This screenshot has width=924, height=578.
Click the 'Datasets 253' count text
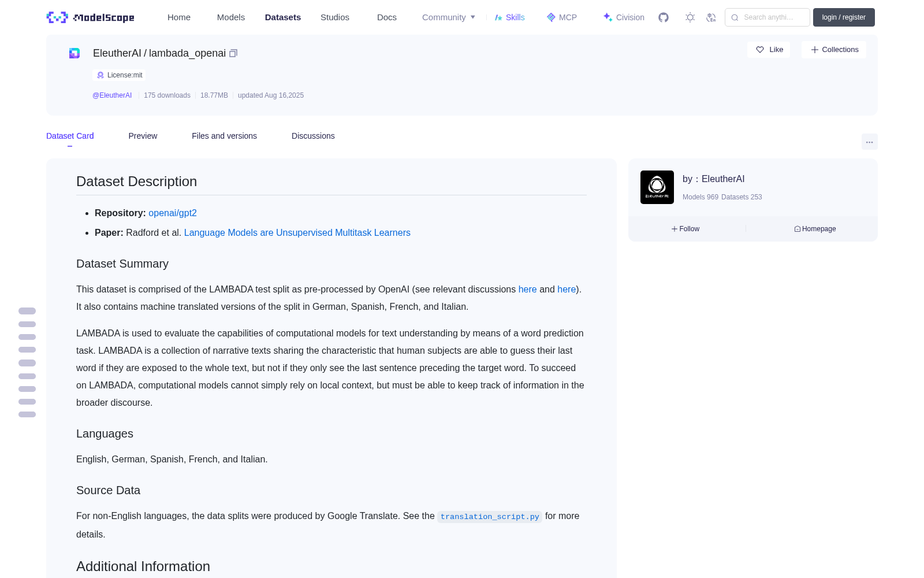(x=742, y=197)
